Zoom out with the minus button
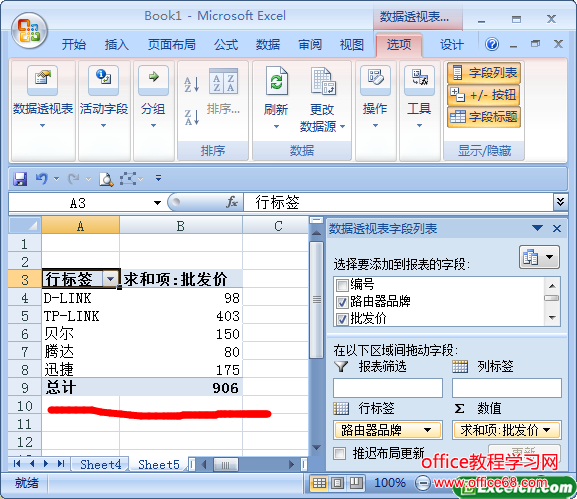The image size is (577, 499). (422, 482)
